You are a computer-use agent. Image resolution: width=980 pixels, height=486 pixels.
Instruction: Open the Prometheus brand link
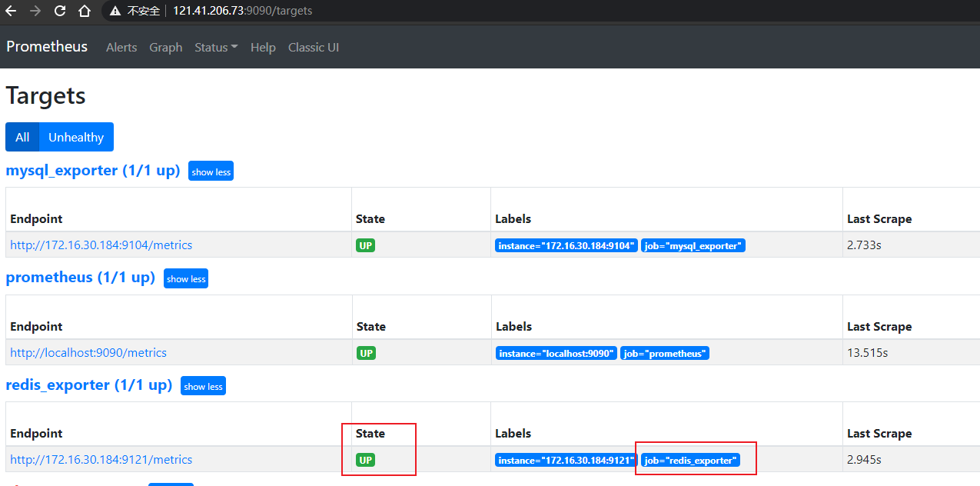(47, 47)
